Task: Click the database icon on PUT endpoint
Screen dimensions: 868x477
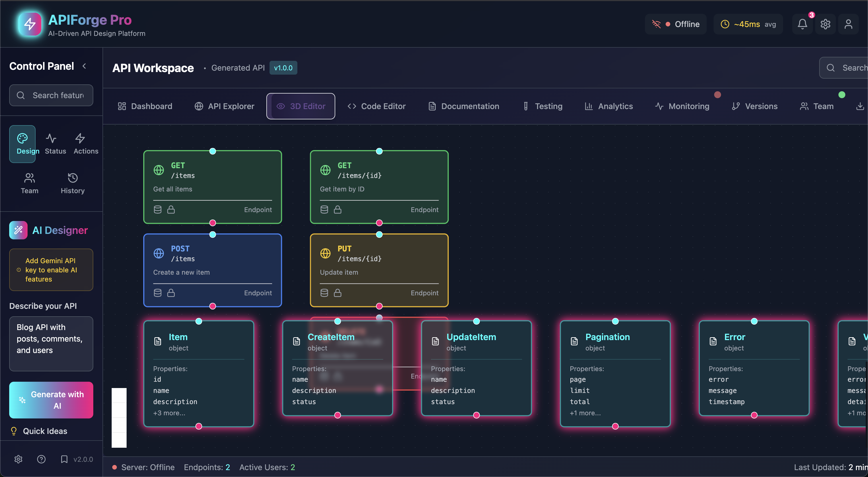Action: [x=324, y=293]
